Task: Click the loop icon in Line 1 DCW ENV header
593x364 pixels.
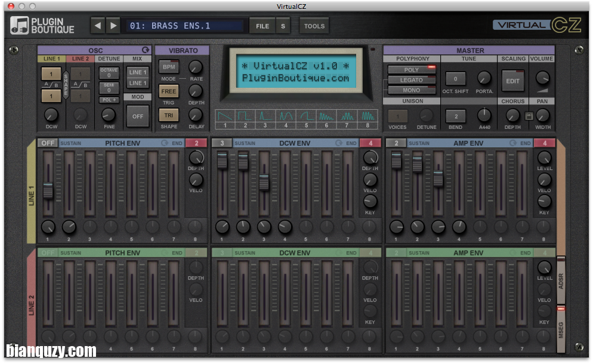Action: coord(339,143)
